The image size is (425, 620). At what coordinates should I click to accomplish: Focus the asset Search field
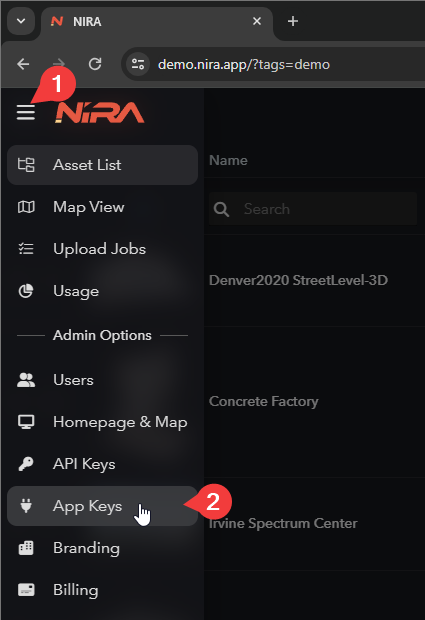[313, 209]
